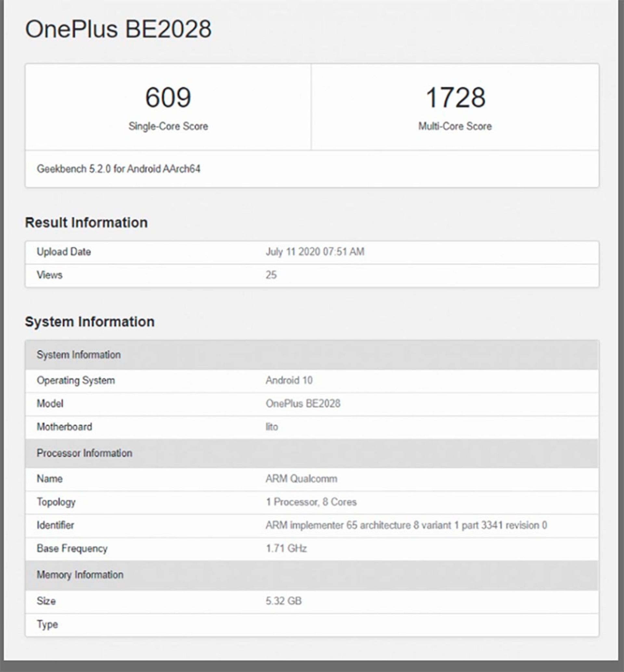Image resolution: width=624 pixels, height=672 pixels.
Task: Click the Result Information heading
Action: tap(86, 223)
